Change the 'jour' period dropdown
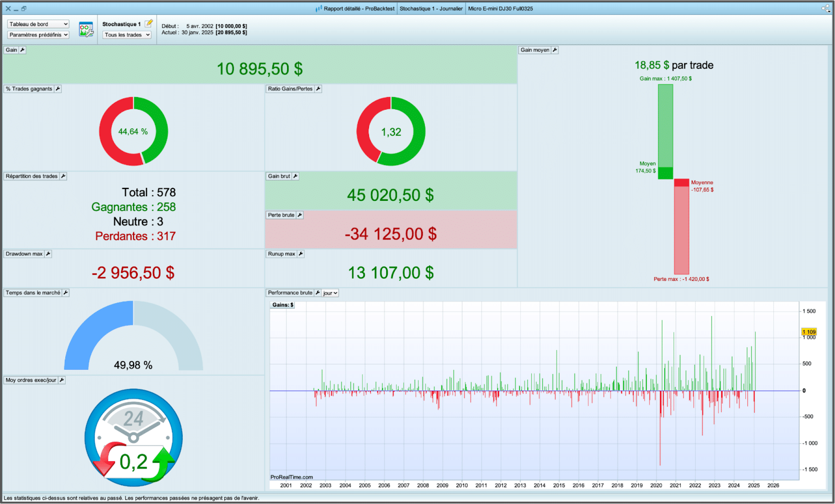Screen dimensions: 835x504 pos(330,293)
